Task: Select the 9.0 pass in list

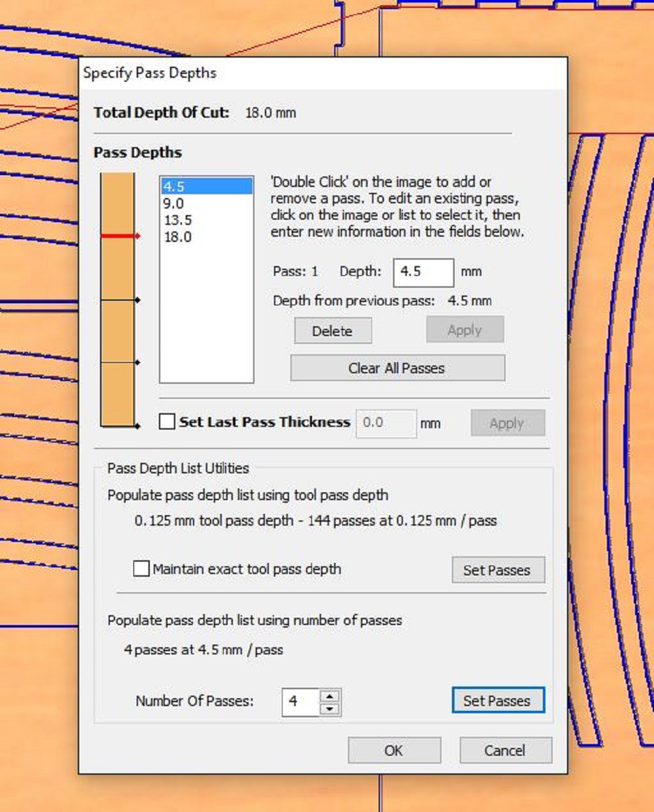Action: tap(207, 203)
